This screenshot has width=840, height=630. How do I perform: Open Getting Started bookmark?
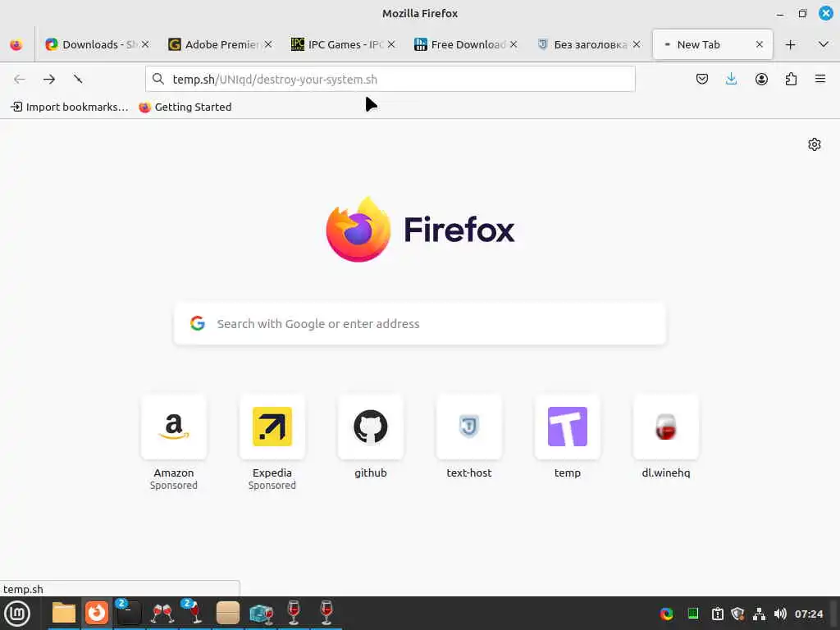(x=185, y=107)
